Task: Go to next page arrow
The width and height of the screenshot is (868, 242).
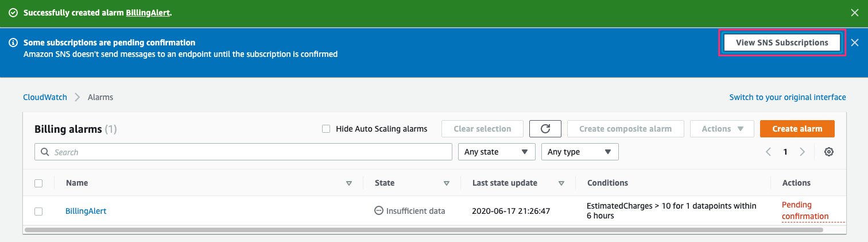Action: click(803, 152)
